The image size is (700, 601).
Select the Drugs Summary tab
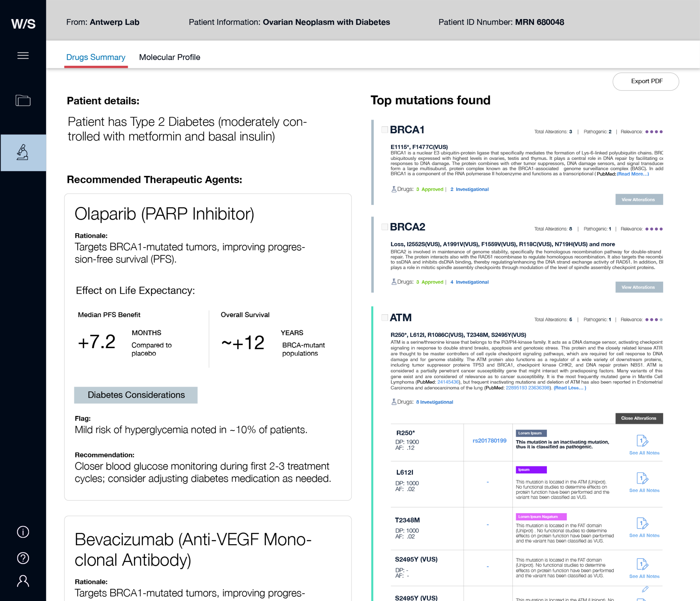pyautogui.click(x=95, y=57)
